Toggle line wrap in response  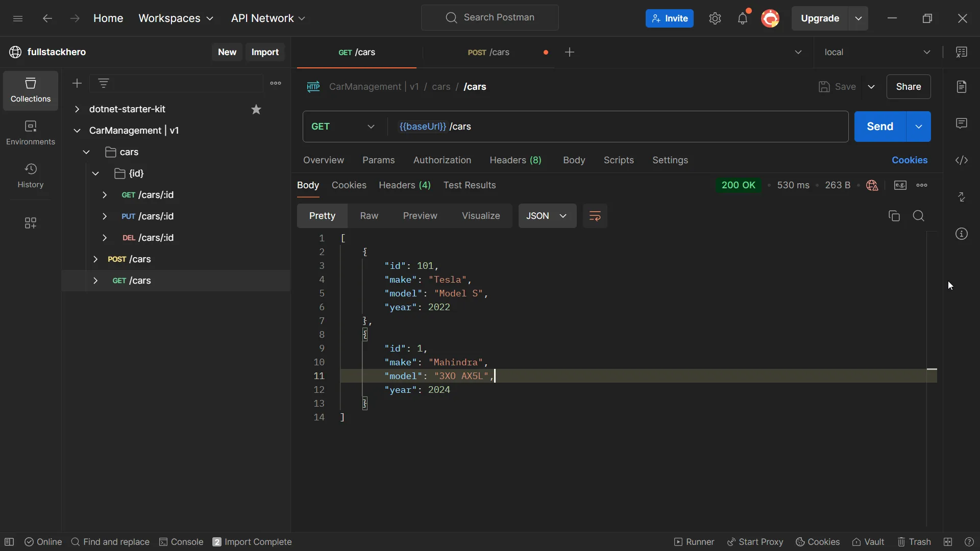[x=595, y=216]
